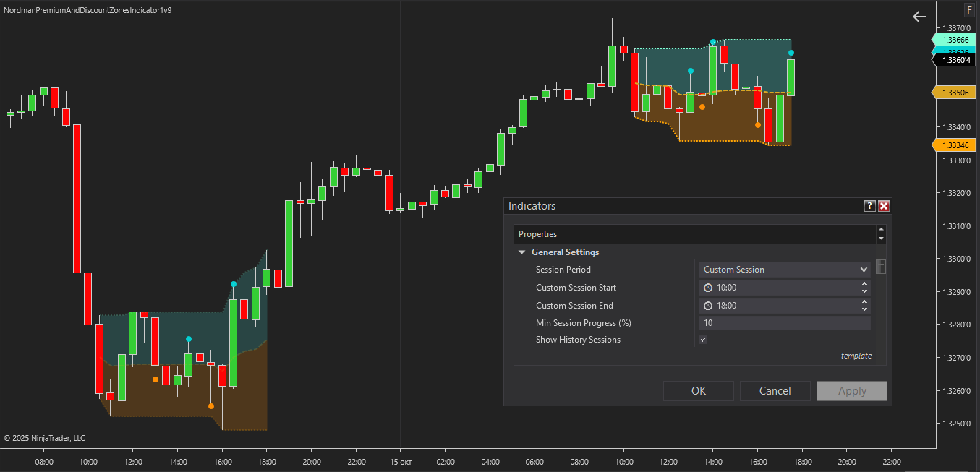Open the Session Period dropdown
This screenshot has height=472, width=980.
(785, 270)
